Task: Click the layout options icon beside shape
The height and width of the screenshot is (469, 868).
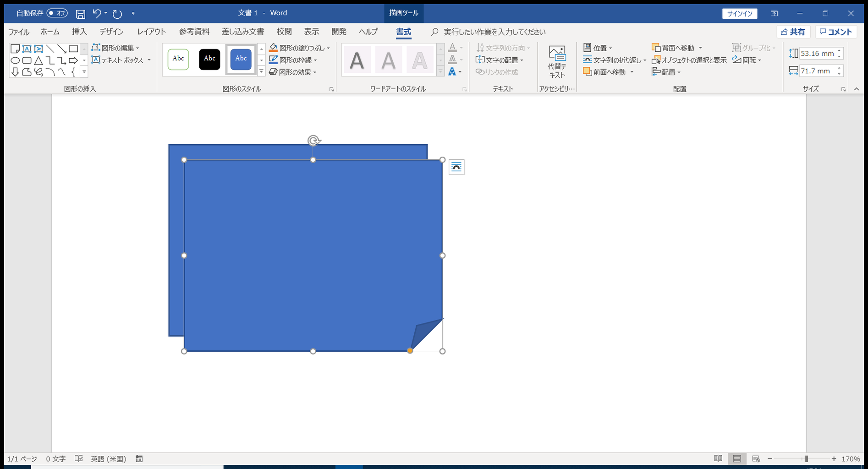Action: click(456, 167)
